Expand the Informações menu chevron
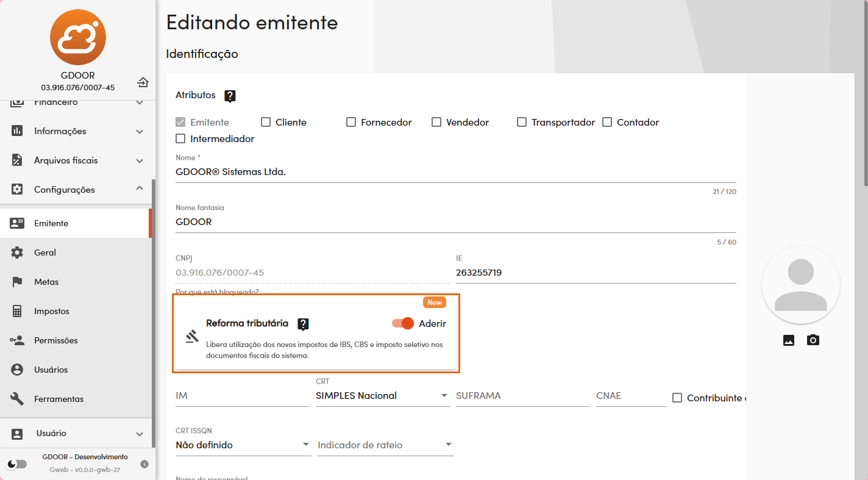Screen dimensions: 868x480 (140, 132)
